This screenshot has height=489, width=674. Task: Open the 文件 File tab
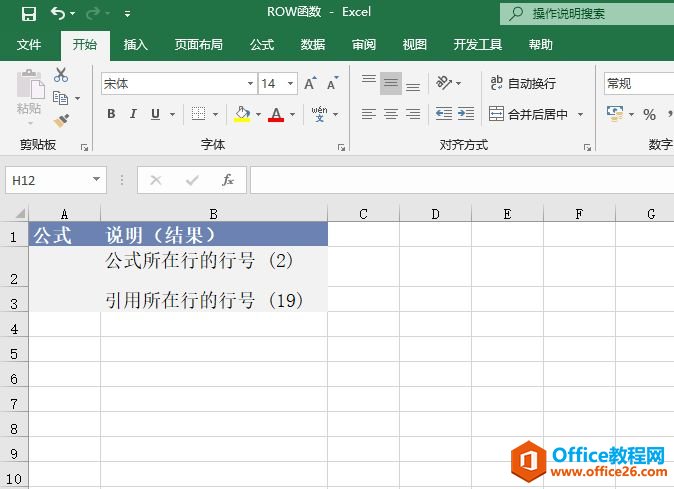click(29, 45)
